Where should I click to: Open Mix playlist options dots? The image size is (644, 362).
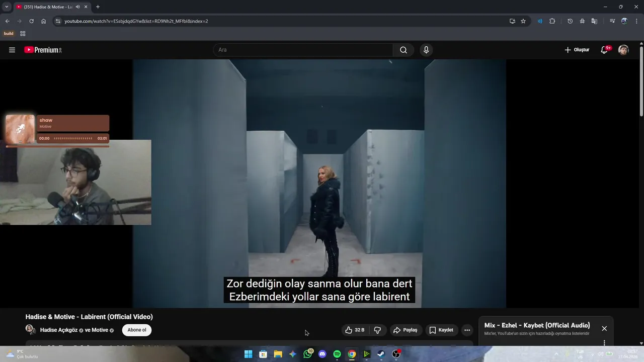tap(604, 343)
